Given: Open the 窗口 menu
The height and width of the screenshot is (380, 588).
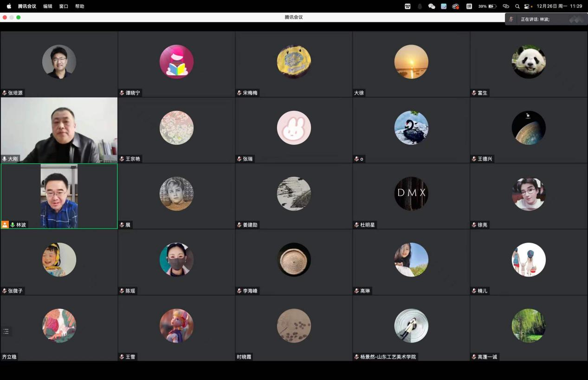Looking at the screenshot, I should pos(64,6).
